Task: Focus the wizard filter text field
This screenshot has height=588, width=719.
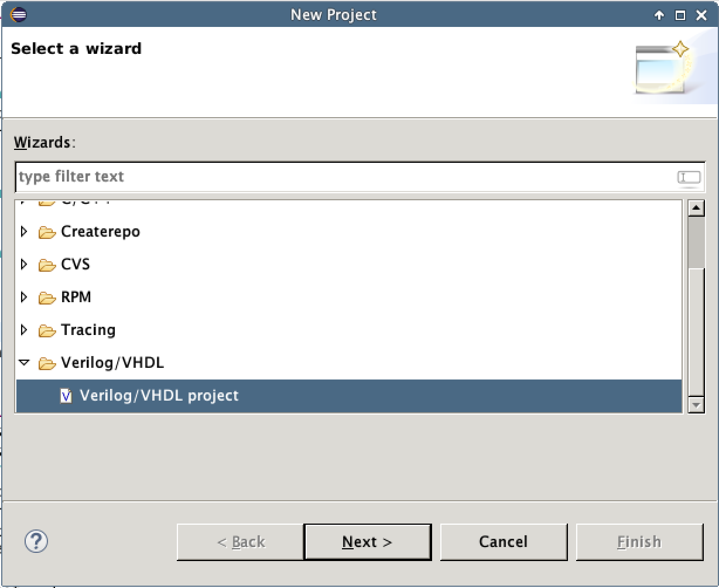Action: tap(345, 177)
